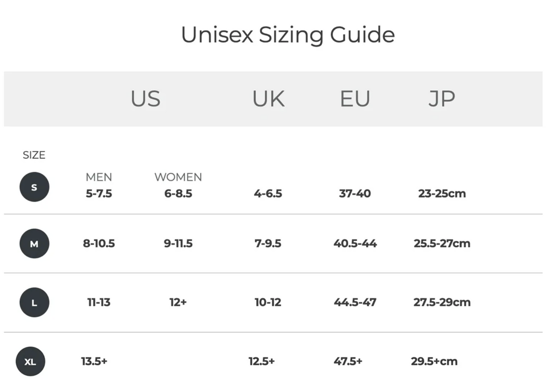This screenshot has height=392, width=547.
Task: Click the Unisex Sizing Guide title
Action: (x=288, y=35)
